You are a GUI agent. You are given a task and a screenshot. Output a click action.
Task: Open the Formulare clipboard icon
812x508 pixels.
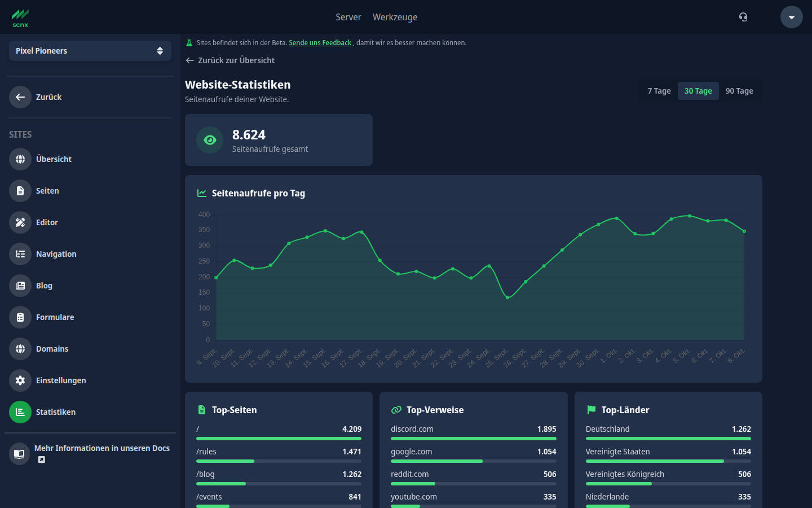pyautogui.click(x=20, y=317)
